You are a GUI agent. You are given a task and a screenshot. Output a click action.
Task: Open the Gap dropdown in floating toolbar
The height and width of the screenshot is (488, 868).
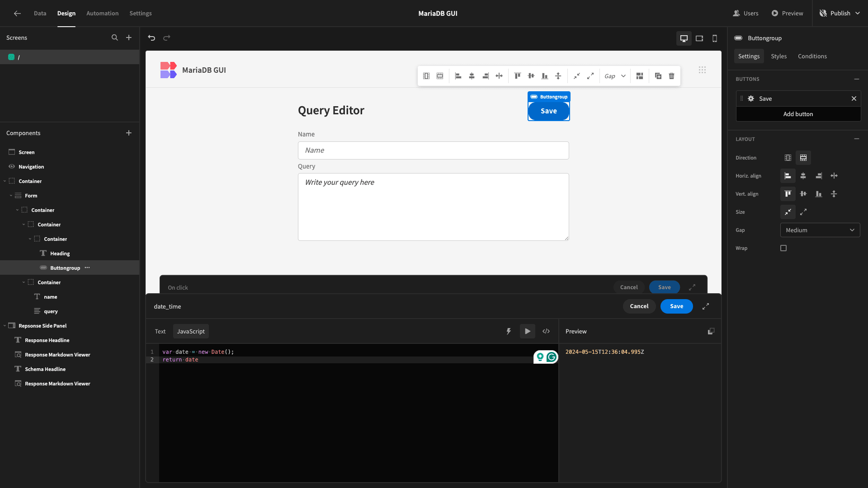(615, 76)
